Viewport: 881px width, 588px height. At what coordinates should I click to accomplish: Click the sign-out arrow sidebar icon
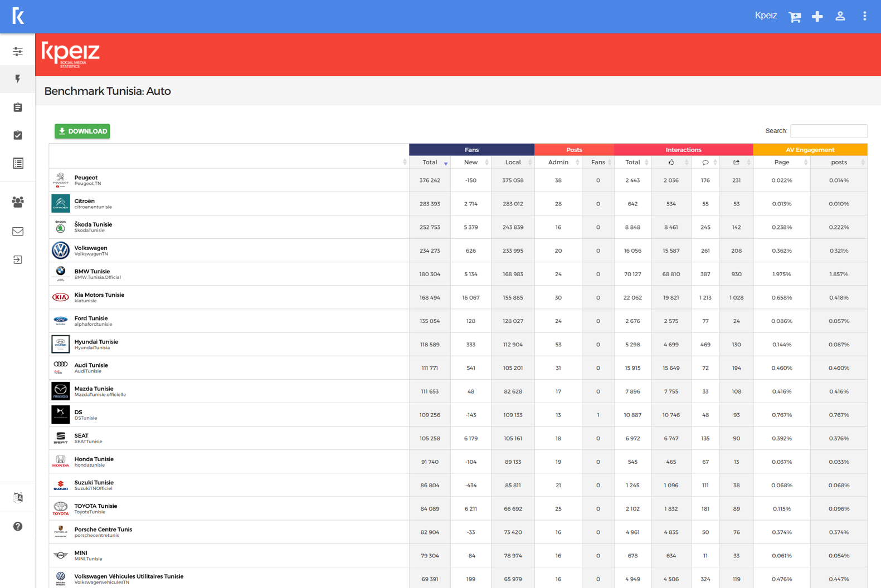18,259
